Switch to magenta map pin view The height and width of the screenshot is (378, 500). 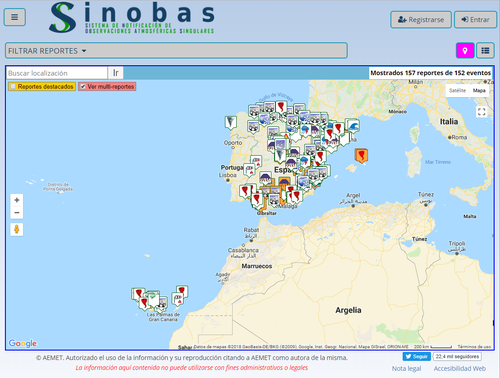click(x=465, y=51)
